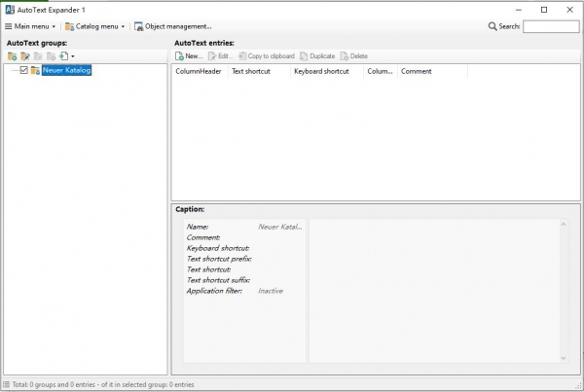
Task: Click the Duplicate entry button
Action: click(317, 56)
